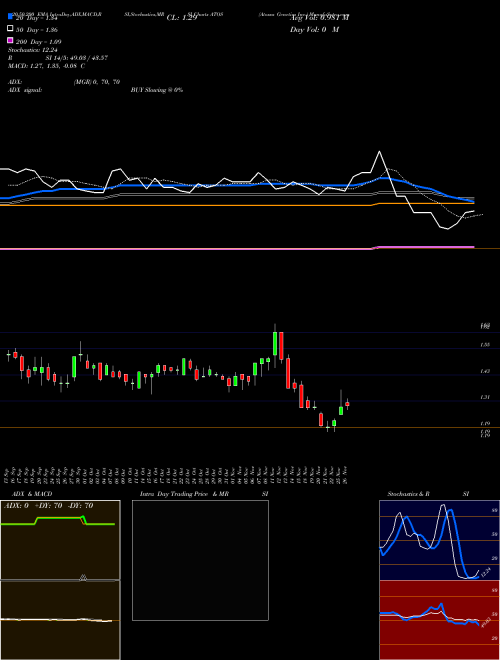Click the blue 20 Day EMA legend swatch
Viewport: 500px width, 660px height.
(11, 17)
